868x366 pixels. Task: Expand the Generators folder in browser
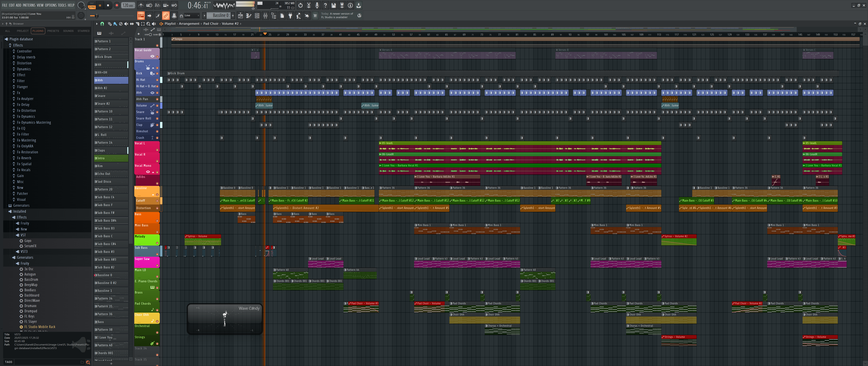click(x=21, y=205)
